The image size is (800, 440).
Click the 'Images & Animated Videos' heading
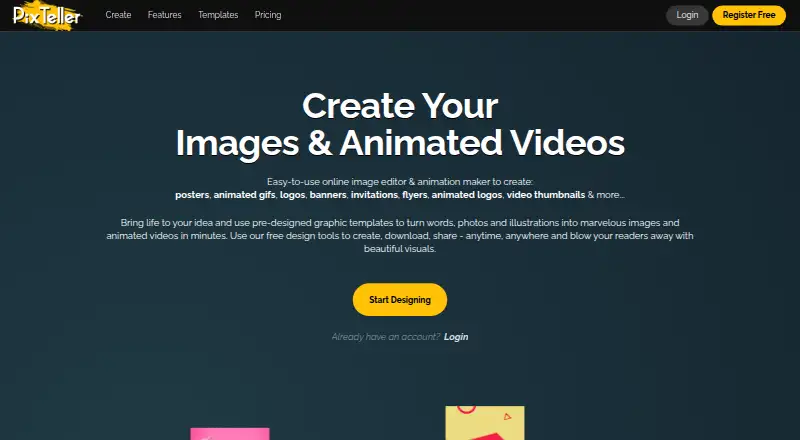[400, 143]
